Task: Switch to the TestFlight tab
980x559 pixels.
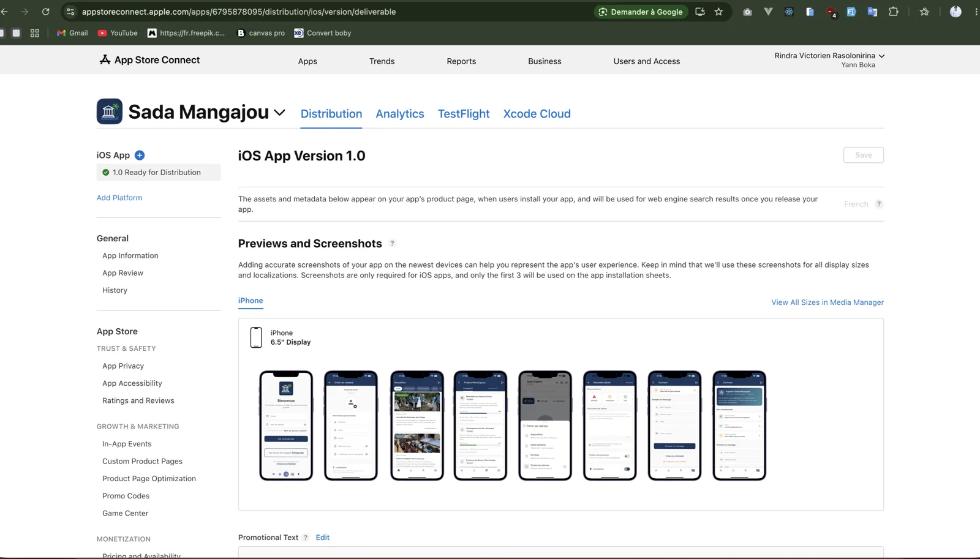Action: click(x=464, y=114)
